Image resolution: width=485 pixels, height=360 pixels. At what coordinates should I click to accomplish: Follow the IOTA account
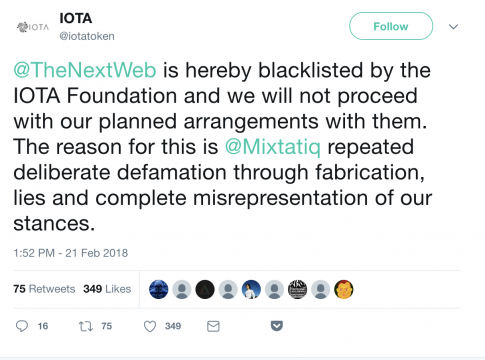pyautogui.click(x=391, y=26)
